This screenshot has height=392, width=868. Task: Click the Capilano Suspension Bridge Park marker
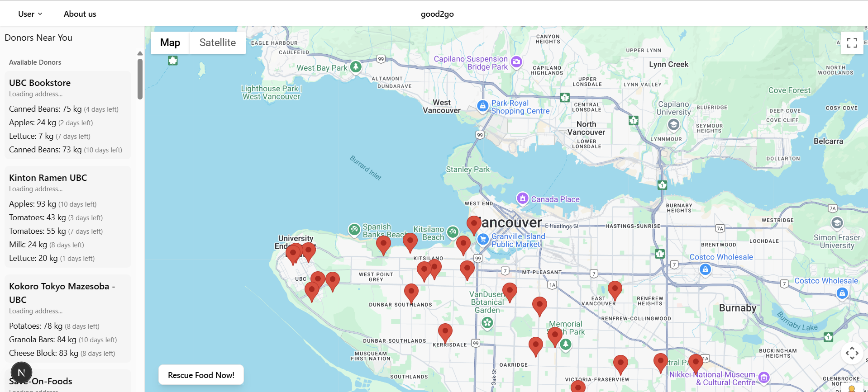(516, 61)
